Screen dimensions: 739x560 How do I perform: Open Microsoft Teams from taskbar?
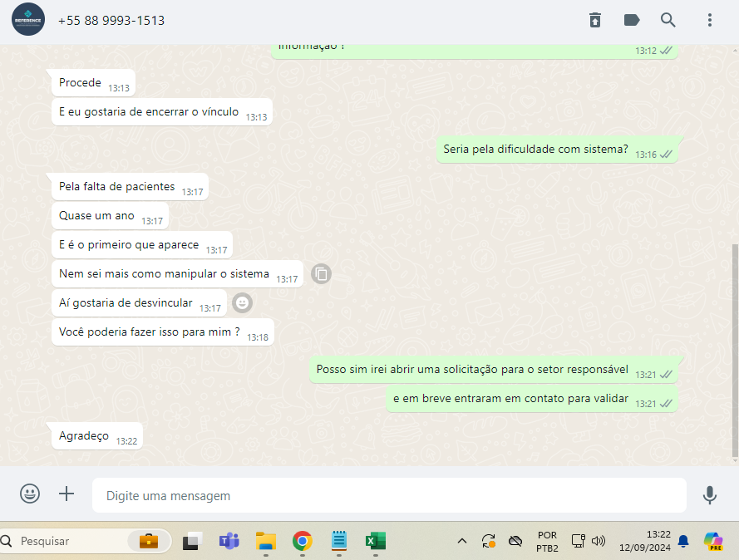pos(229,541)
